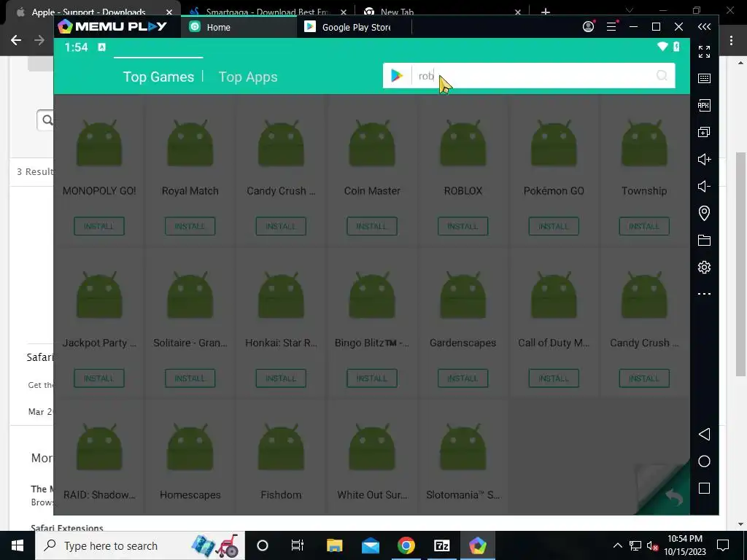The width and height of the screenshot is (747, 560).
Task: Click the Pokémon GO app icon
Action: (x=554, y=144)
